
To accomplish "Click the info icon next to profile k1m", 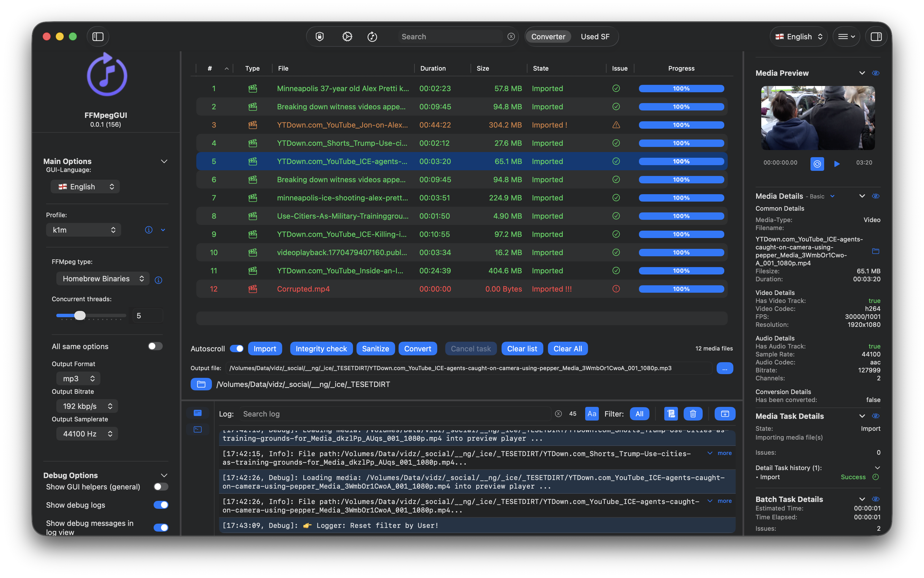I will (148, 230).
